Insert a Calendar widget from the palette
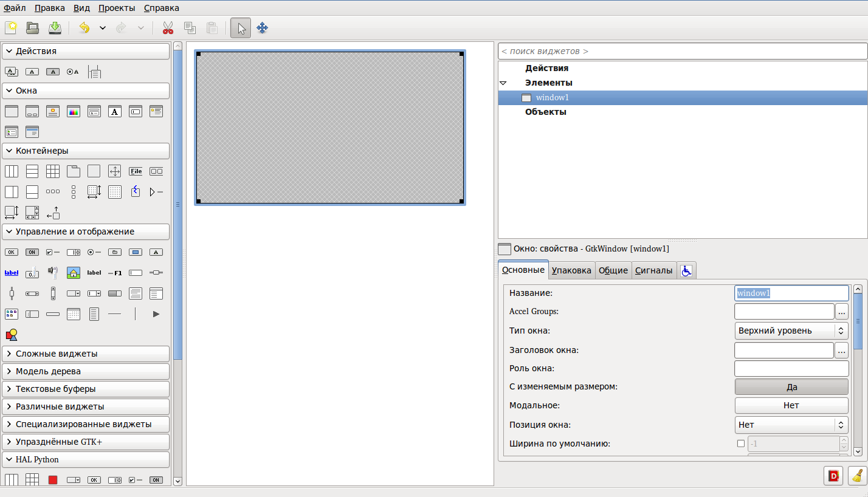 [x=74, y=314]
